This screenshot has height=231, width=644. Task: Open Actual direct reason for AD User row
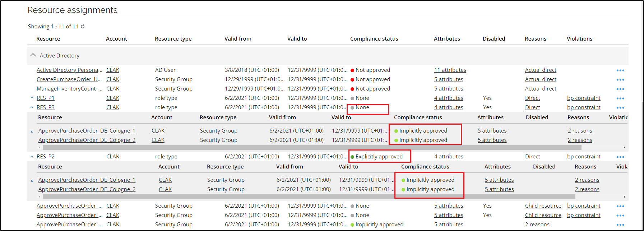(541, 70)
